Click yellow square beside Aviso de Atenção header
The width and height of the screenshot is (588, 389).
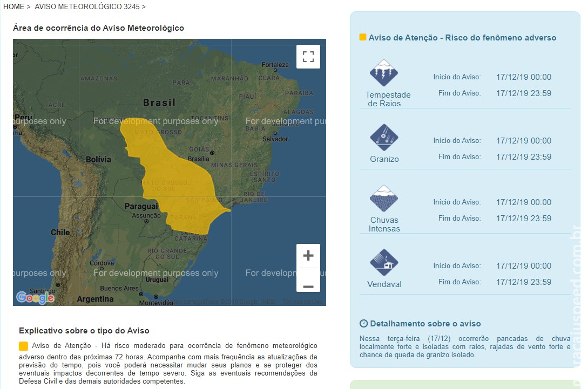[x=363, y=37]
